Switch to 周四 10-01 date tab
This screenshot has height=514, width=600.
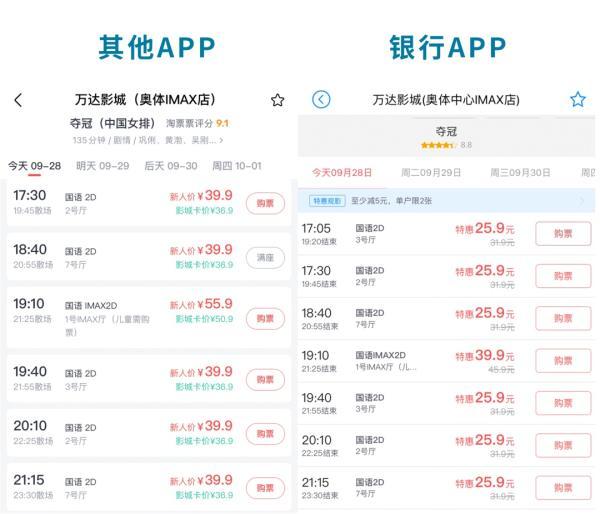coord(237,166)
